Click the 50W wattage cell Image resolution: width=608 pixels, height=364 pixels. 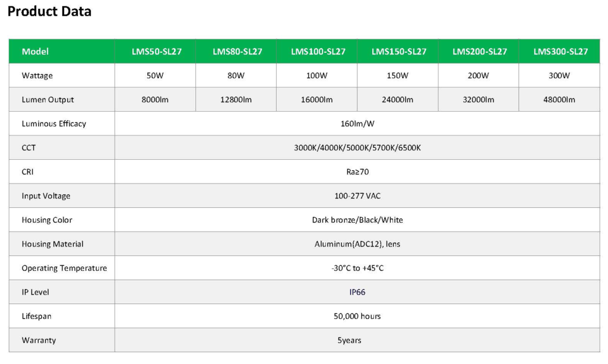155,76
